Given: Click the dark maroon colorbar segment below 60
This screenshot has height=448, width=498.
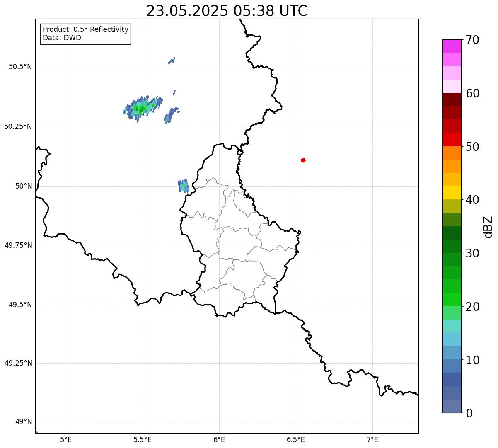Looking at the screenshot, I should click(x=452, y=99).
